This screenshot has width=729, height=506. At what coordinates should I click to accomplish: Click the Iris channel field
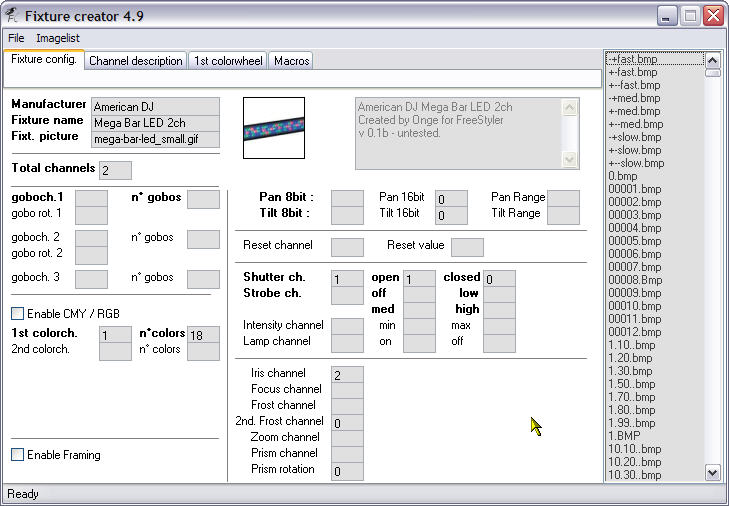tap(347, 375)
